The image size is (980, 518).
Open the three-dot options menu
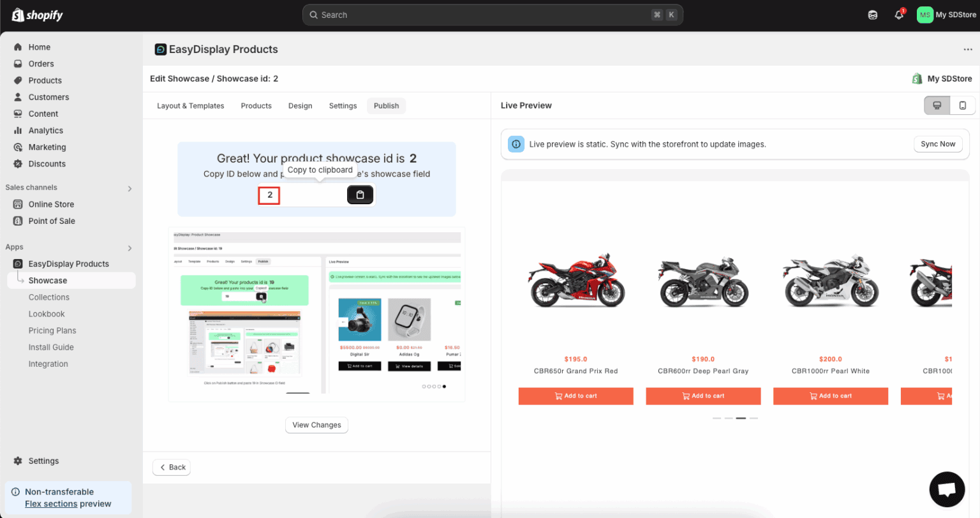[967, 49]
